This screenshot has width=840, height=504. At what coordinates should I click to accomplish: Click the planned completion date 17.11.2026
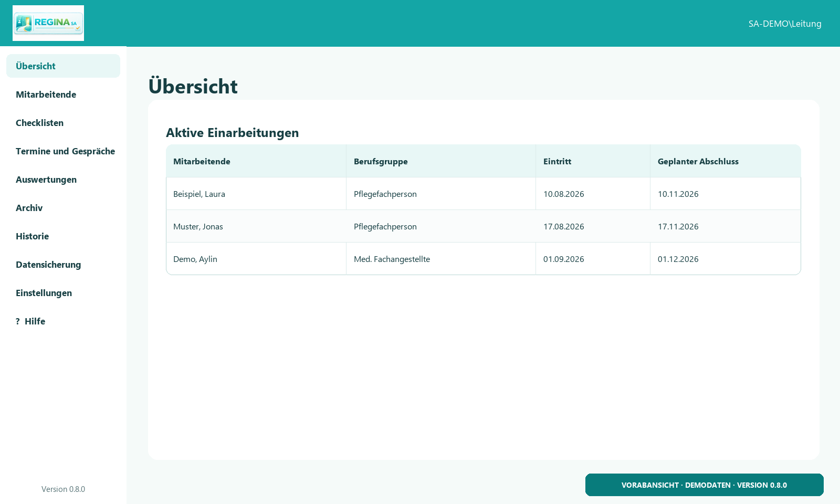point(678,226)
